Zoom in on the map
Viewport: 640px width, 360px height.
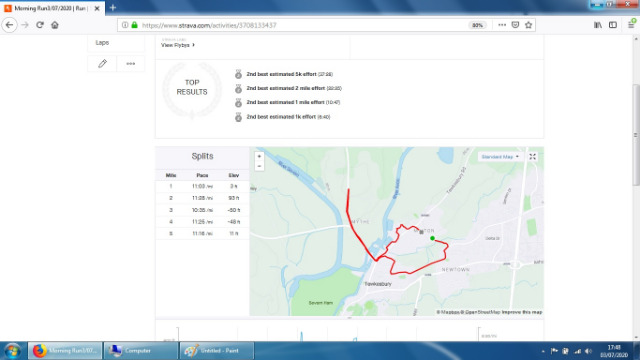[x=259, y=156]
